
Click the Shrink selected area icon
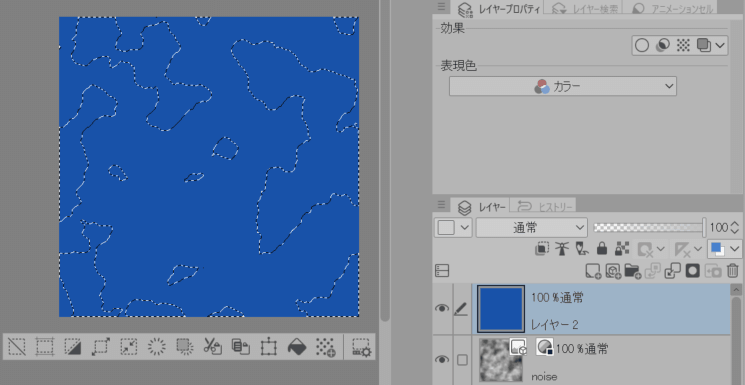[129, 346]
